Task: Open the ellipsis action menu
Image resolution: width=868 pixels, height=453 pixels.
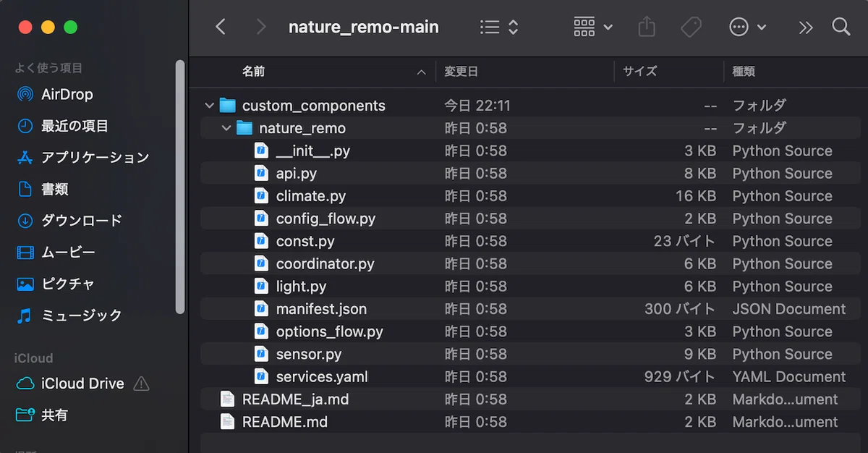Action: pyautogui.click(x=747, y=27)
